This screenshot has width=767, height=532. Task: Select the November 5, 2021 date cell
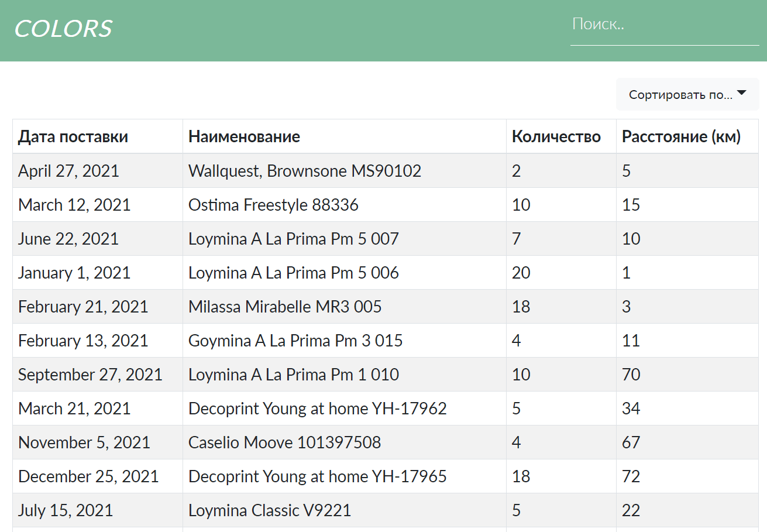pos(98,442)
